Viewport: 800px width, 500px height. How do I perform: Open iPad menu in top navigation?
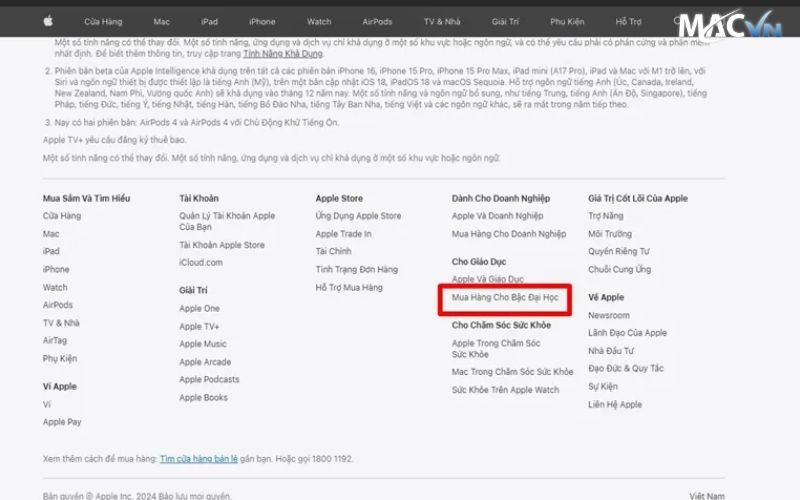pos(209,22)
